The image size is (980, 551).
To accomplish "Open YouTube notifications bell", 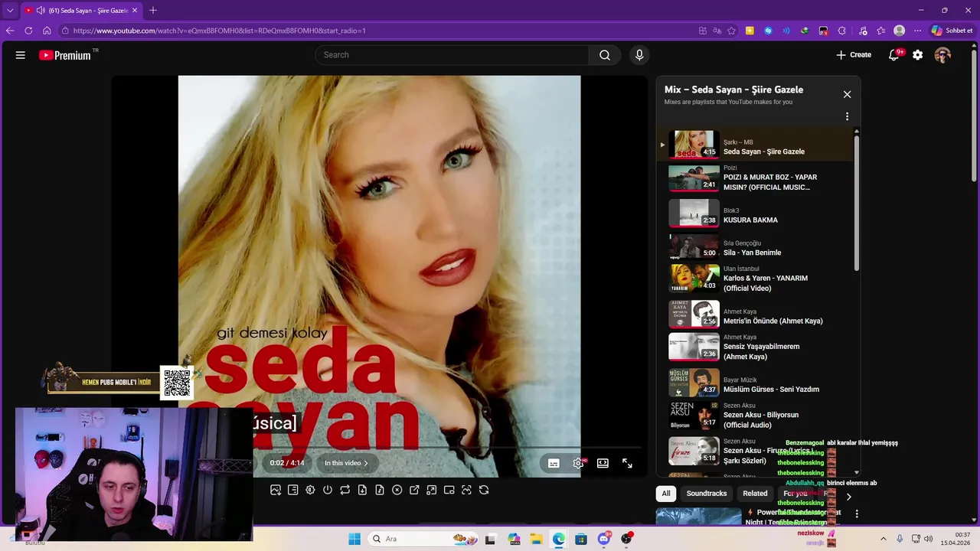I will coord(893,55).
